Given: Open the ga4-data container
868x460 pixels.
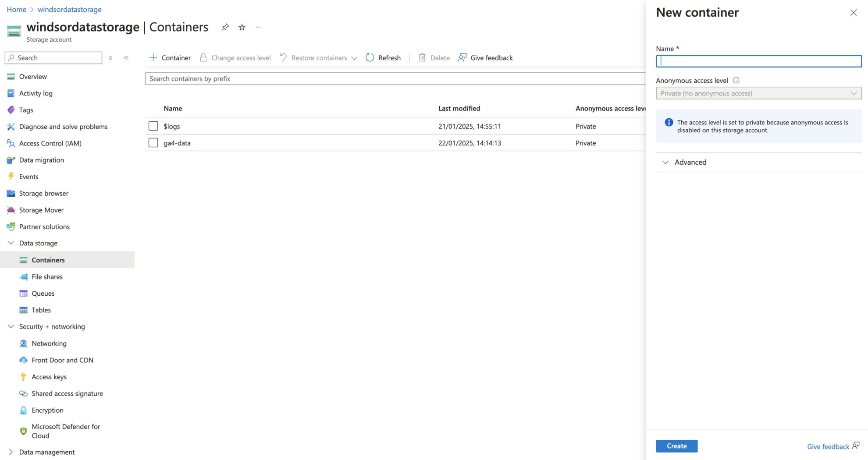Looking at the screenshot, I should tap(177, 143).
